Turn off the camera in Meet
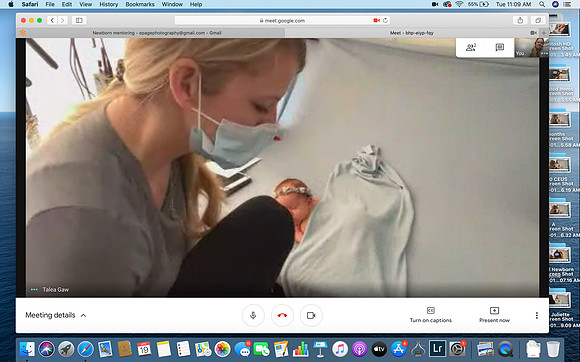 (x=311, y=315)
